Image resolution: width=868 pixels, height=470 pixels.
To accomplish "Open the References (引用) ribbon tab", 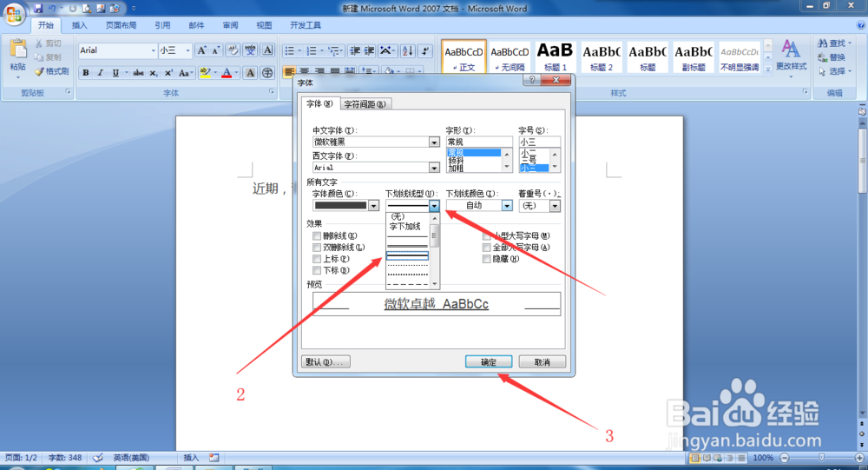I will click(162, 25).
